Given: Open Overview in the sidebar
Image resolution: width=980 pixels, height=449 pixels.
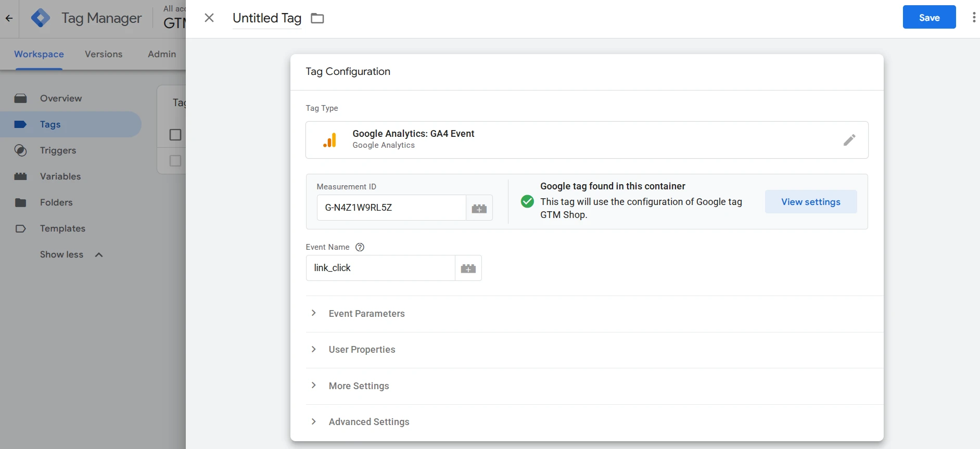Looking at the screenshot, I should 71,98.
